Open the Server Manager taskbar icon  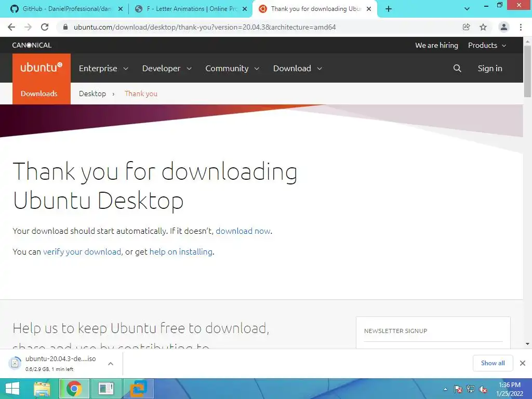(106, 389)
